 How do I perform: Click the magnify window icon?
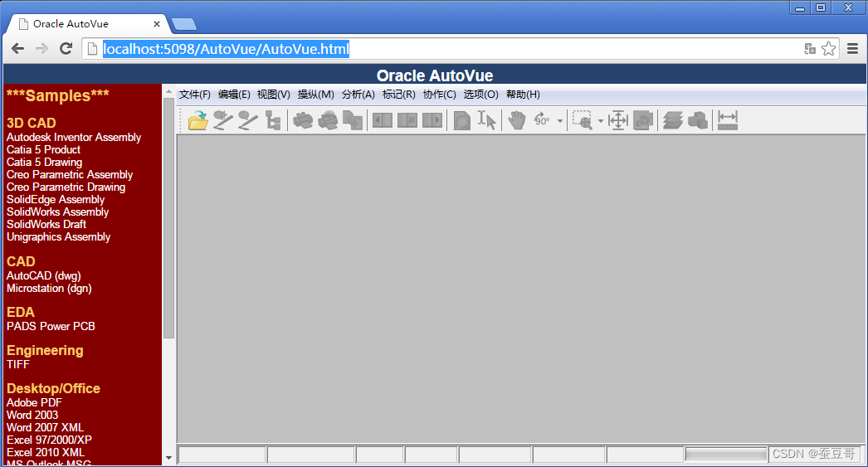(642, 120)
